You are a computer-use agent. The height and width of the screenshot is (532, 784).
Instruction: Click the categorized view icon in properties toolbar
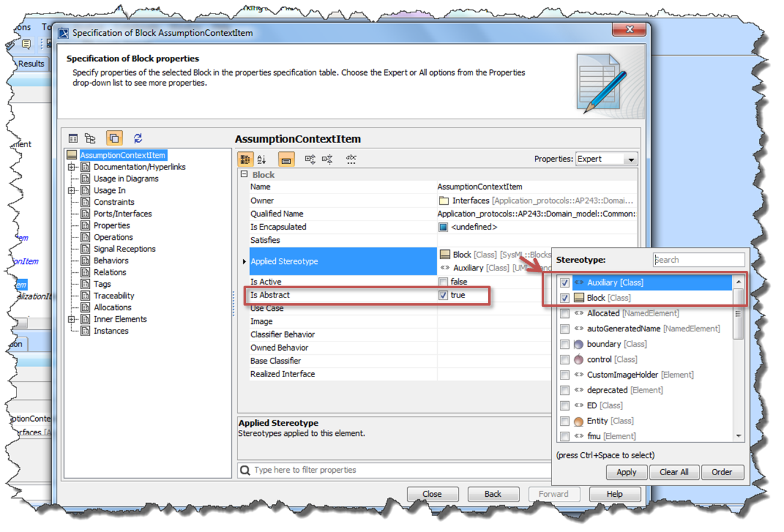(245, 160)
